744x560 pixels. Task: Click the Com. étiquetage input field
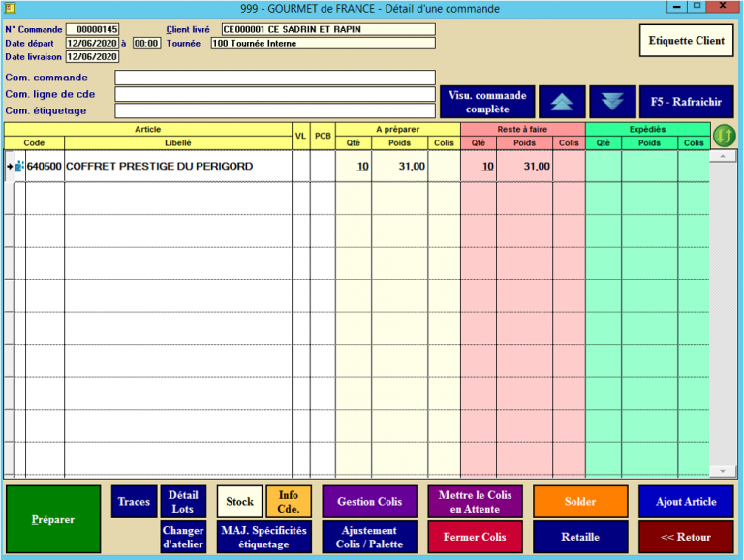(274, 110)
